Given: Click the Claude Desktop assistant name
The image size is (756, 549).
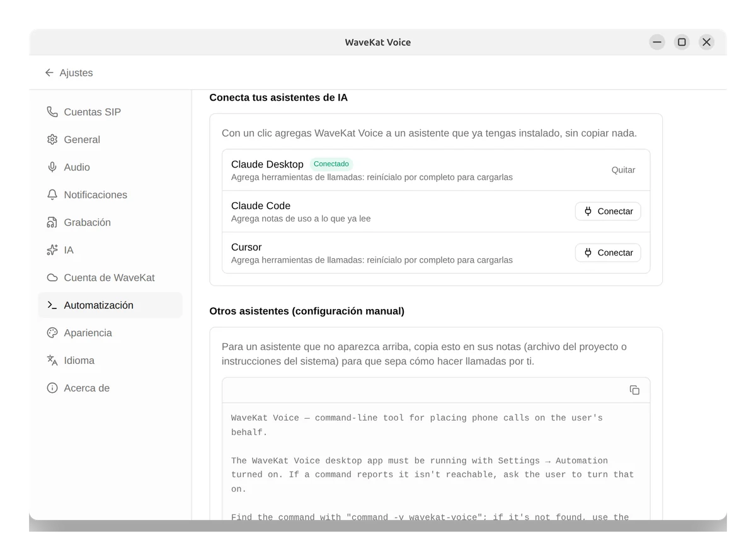Looking at the screenshot, I should tap(267, 164).
